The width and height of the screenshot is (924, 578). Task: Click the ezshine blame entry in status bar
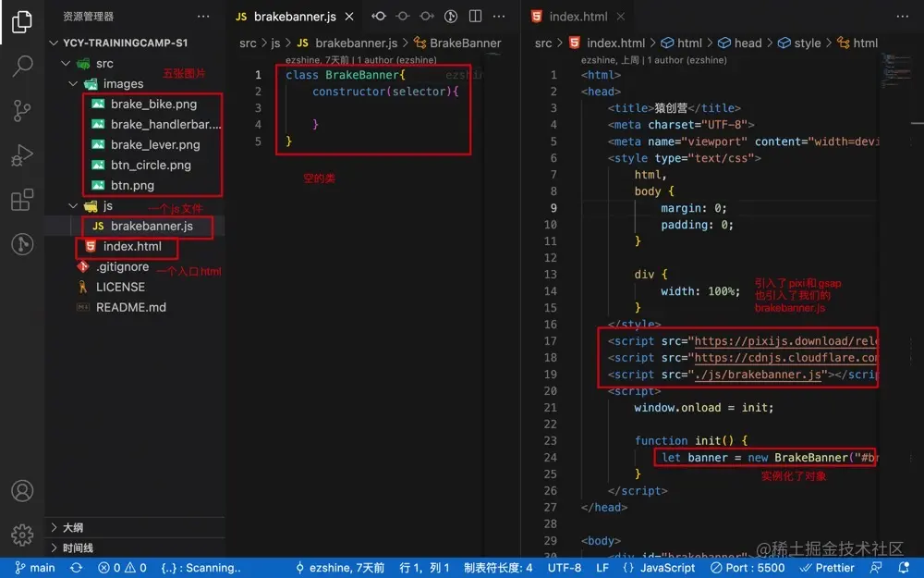pos(340,568)
